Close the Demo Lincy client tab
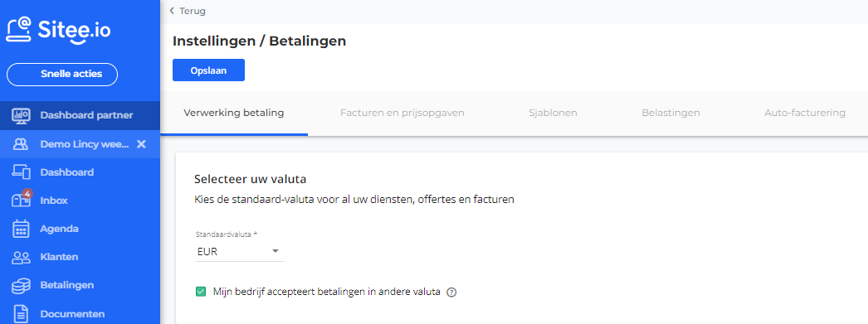 pyautogui.click(x=141, y=143)
